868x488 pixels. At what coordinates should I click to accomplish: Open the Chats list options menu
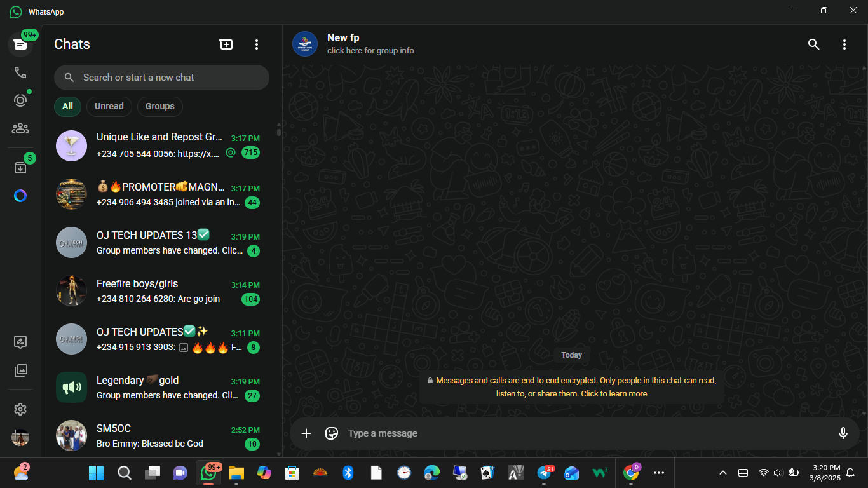coord(257,44)
